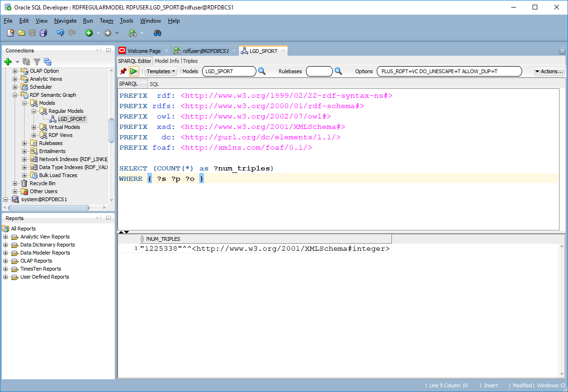Screen dimensions: 568x392
Task: Click magnifier icon next to Rulebases field
Action: pyautogui.click(x=338, y=71)
